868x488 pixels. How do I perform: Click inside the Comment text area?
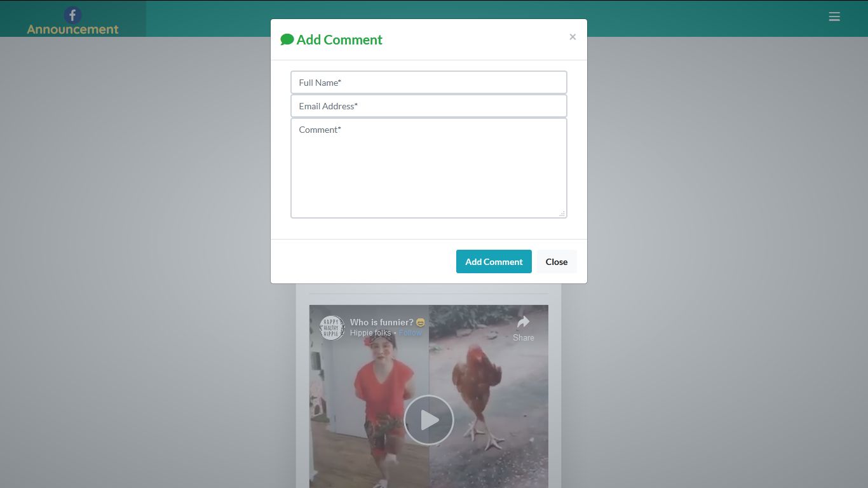429,165
